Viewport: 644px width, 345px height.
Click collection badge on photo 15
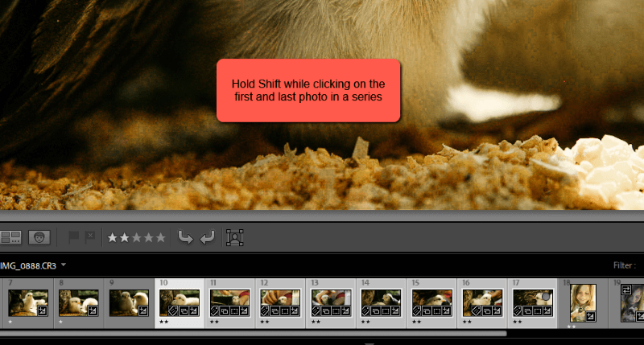point(427,311)
